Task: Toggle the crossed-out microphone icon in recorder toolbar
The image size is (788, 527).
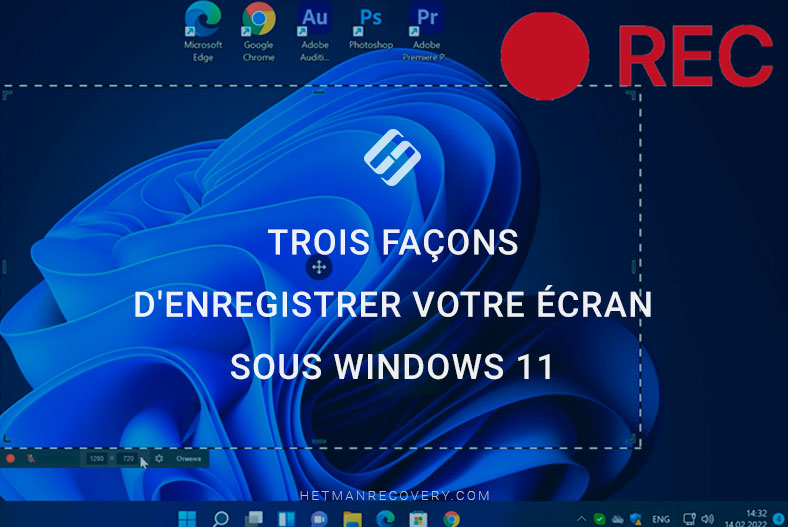Action: pyautogui.click(x=31, y=458)
